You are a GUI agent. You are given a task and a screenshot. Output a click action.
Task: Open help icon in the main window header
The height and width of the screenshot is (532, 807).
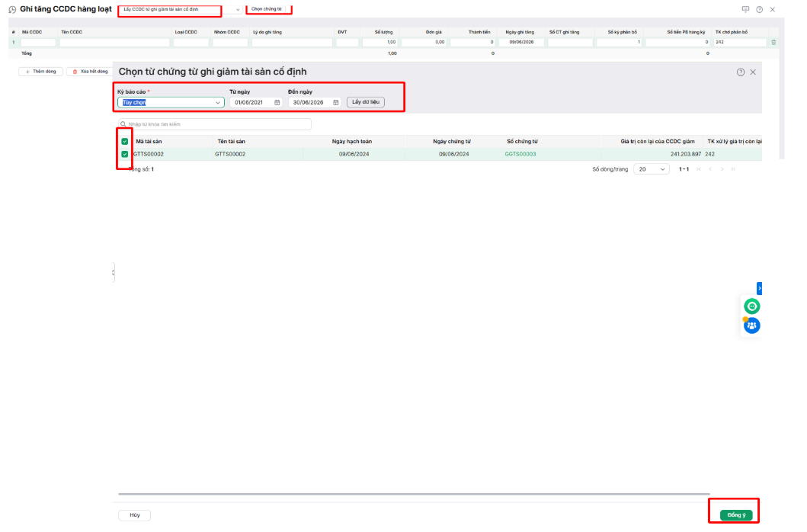tap(759, 9)
